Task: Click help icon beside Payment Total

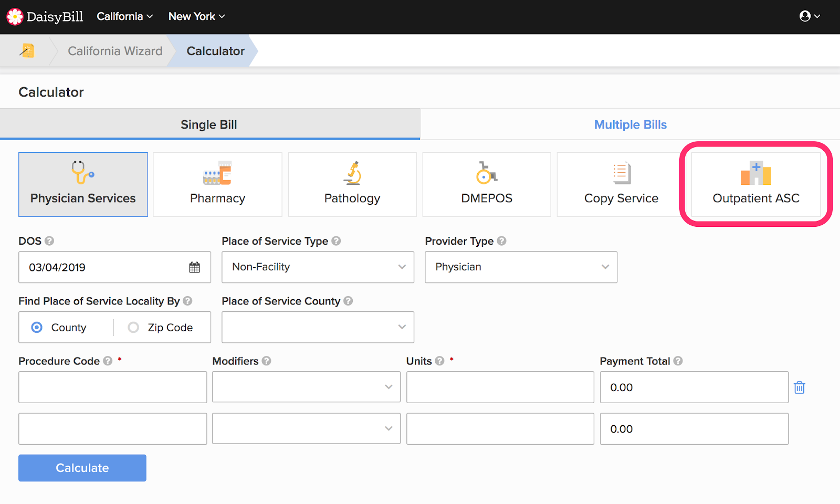Action: 678,361
